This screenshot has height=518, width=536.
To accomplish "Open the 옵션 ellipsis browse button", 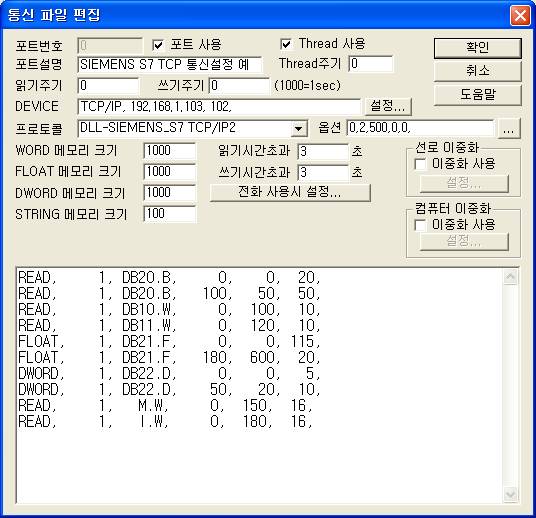I will tap(509, 129).
